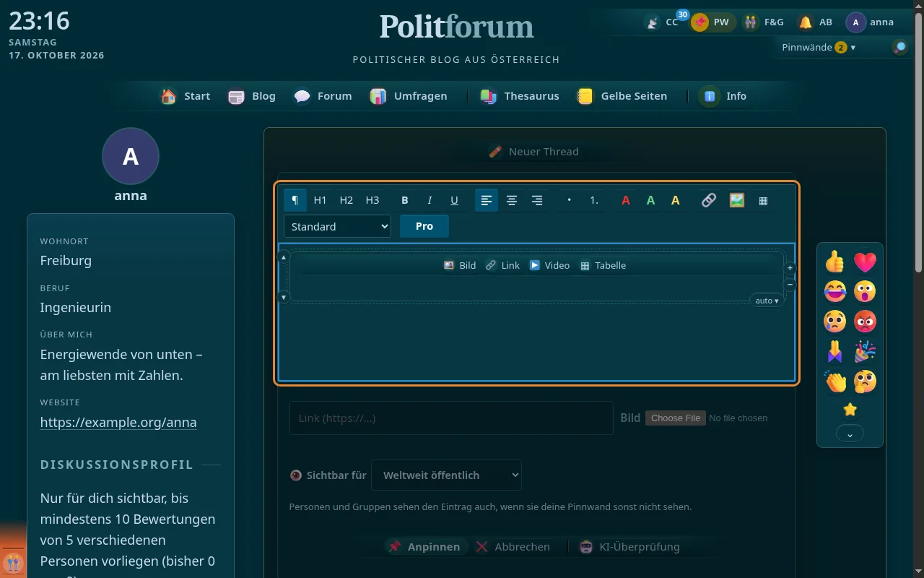Screen dimensions: 924x578
Task: Click the chain link toolbar icon
Action: 709,200
